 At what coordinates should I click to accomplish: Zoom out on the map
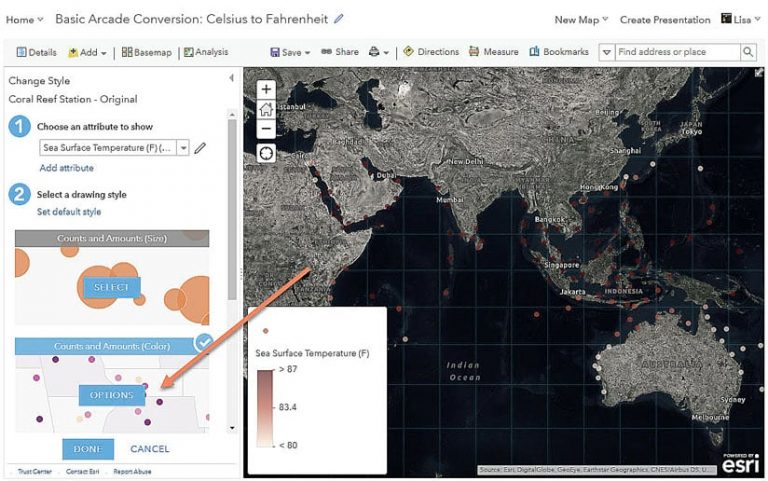[x=266, y=129]
